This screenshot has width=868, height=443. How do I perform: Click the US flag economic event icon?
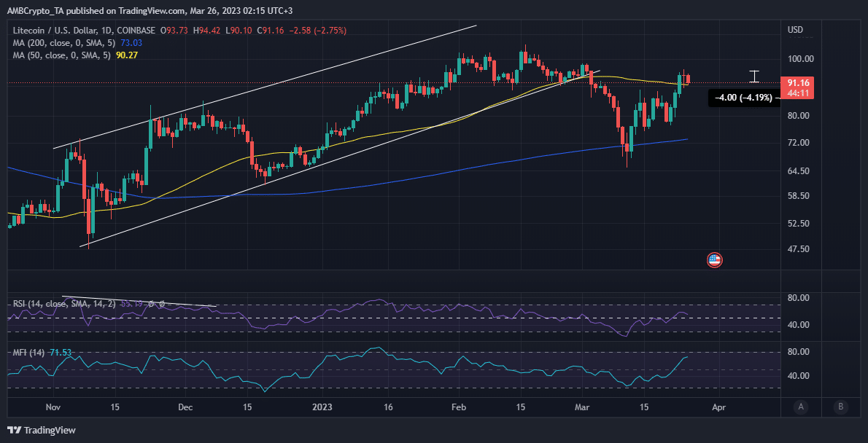point(714,259)
